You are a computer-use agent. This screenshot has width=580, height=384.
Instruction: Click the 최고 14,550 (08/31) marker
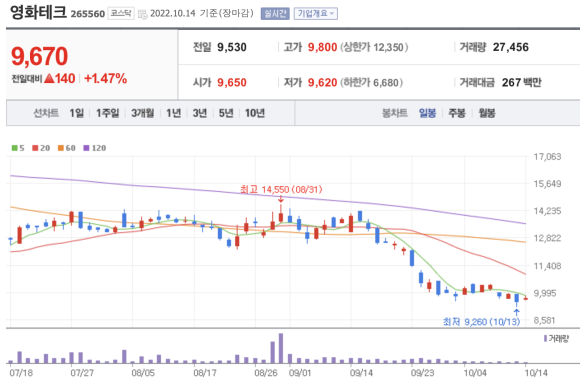tap(281, 189)
